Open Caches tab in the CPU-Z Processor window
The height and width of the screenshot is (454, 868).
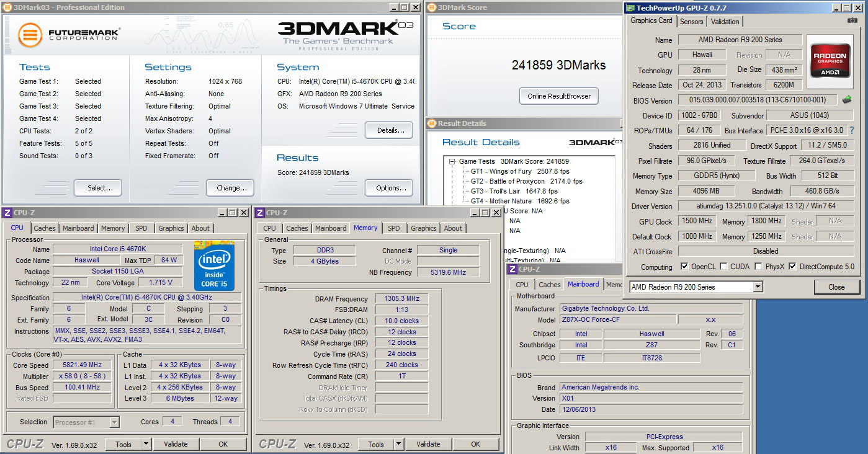(x=45, y=228)
